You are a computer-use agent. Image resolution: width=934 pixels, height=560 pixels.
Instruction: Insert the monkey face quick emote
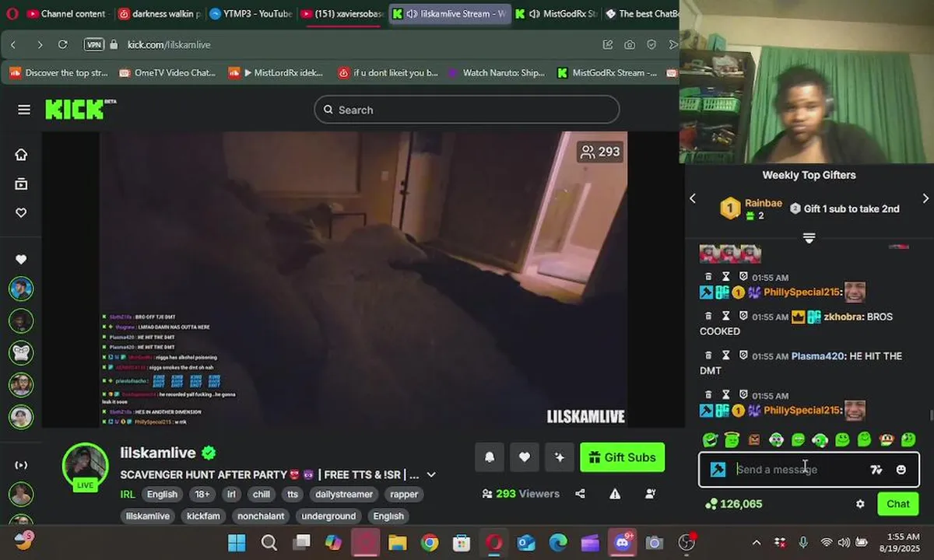(886, 439)
